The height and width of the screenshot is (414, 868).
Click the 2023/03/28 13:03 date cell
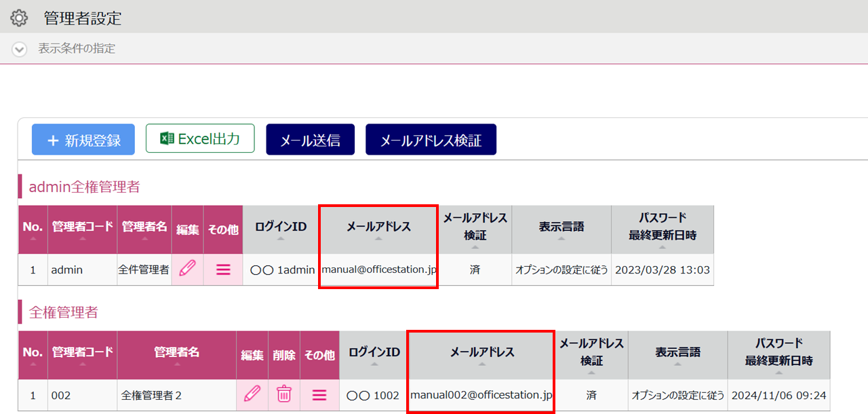click(663, 269)
